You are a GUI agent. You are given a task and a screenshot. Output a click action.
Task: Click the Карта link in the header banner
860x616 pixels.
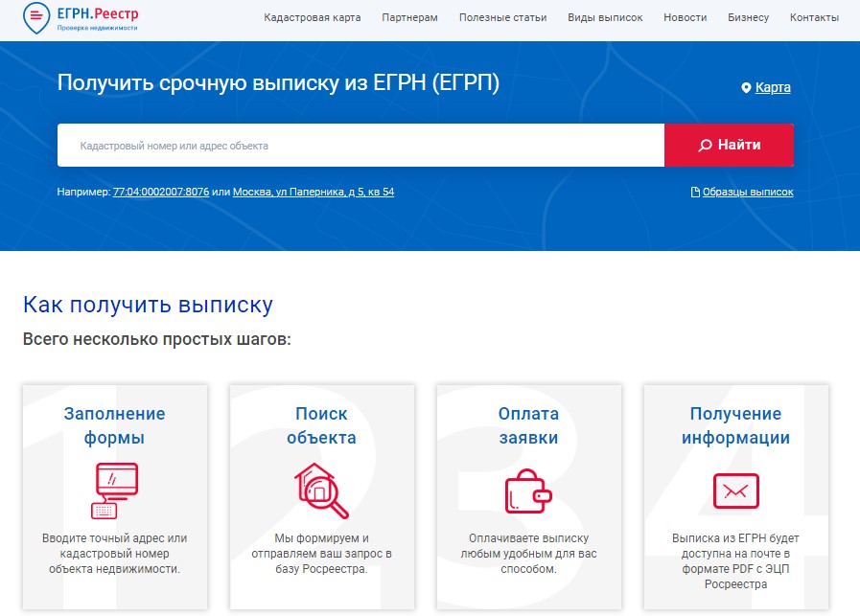(x=773, y=87)
